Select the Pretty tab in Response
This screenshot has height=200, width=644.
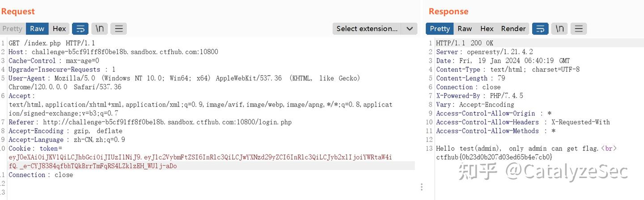pyautogui.click(x=440, y=29)
